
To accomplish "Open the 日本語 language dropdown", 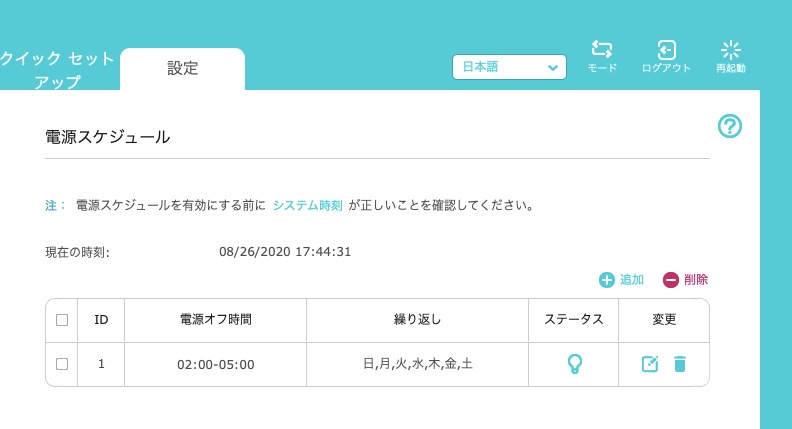I will 509,67.
